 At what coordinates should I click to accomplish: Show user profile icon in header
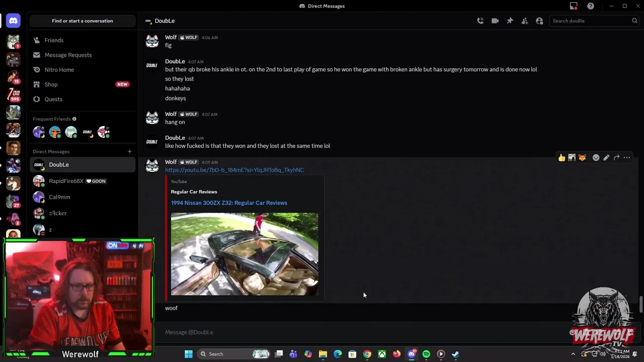click(539, 21)
